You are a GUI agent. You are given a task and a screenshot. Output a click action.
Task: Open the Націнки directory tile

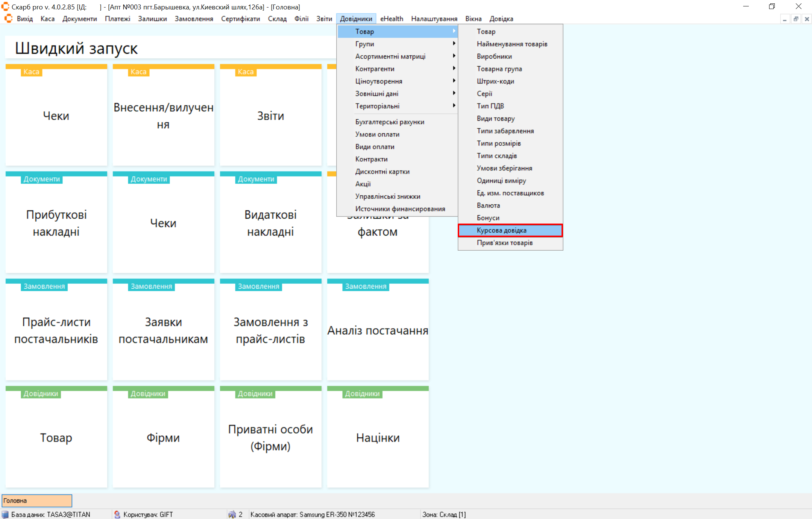(378, 437)
